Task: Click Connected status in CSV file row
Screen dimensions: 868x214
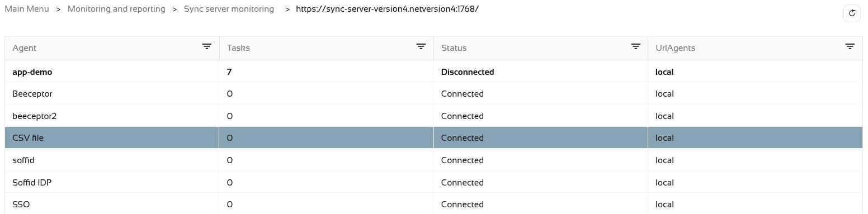Action: click(x=463, y=138)
